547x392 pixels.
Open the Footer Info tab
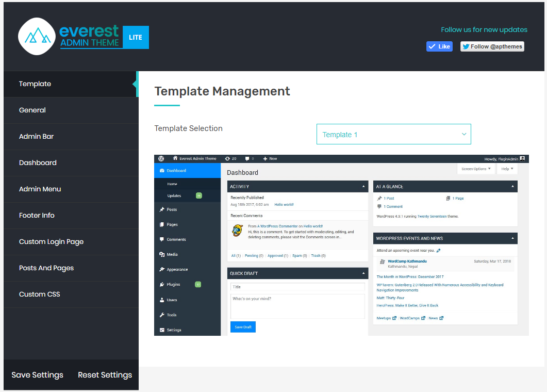71,216
